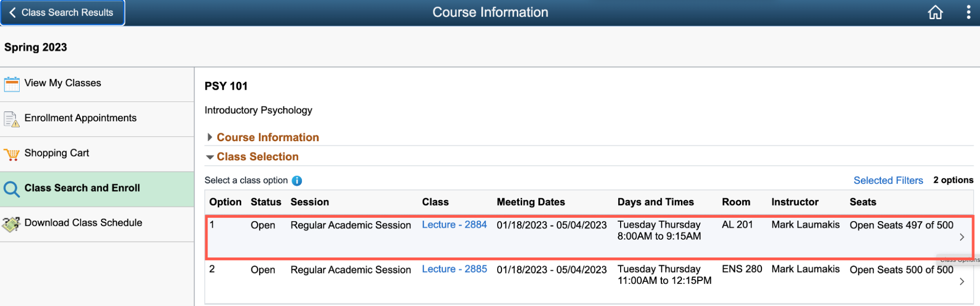Expand the Course Information section
This screenshot has height=306, width=980.
[210, 137]
